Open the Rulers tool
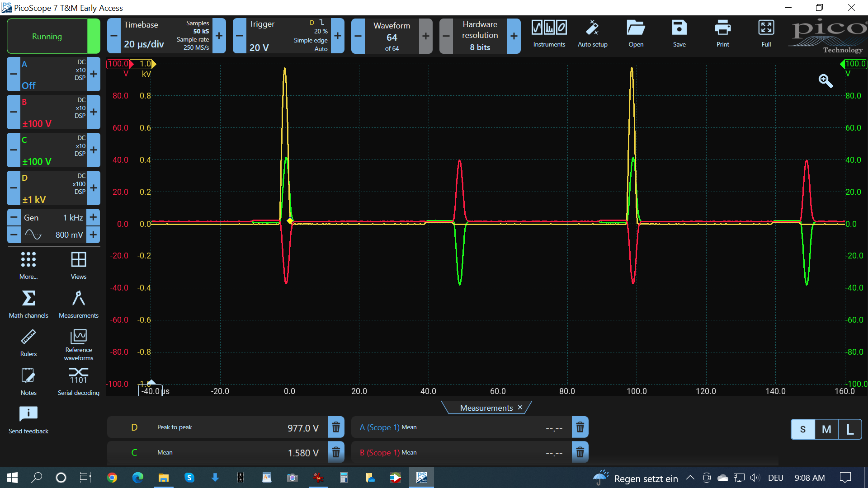Screen dimensions: 868x488 28,343
